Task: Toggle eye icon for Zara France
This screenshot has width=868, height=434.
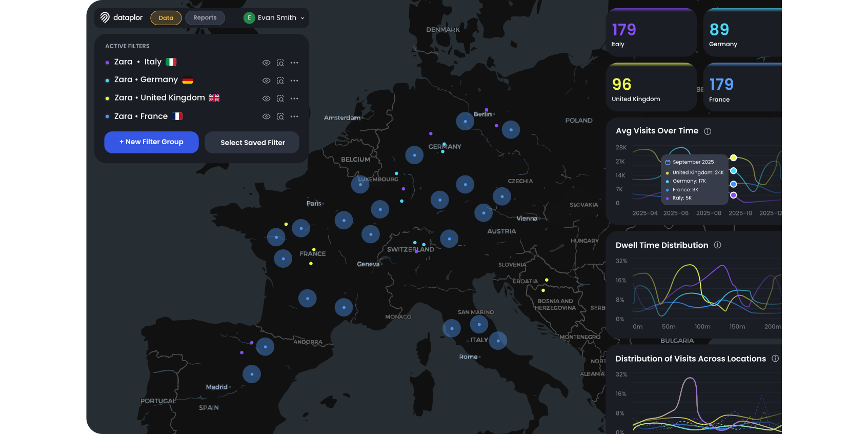Action: click(266, 116)
